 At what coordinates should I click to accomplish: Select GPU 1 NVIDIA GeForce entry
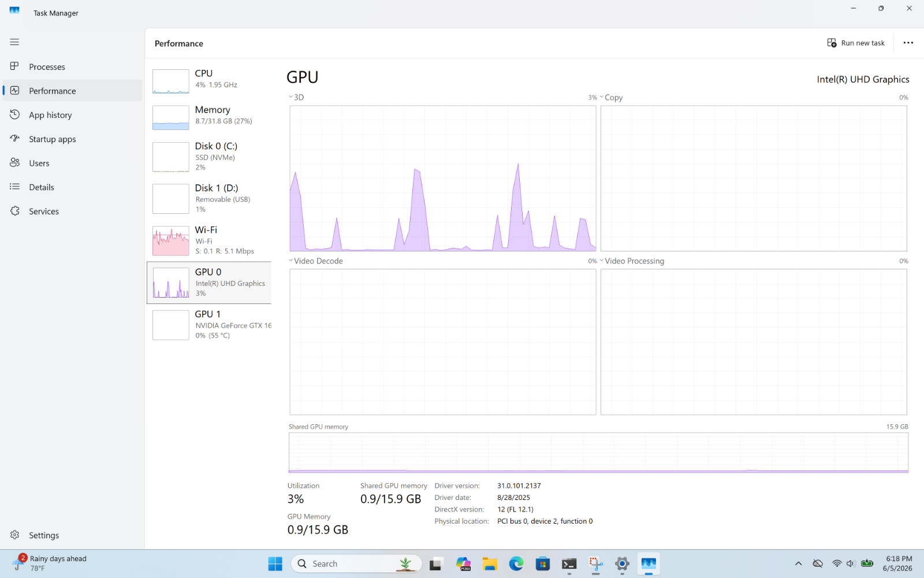209,325
